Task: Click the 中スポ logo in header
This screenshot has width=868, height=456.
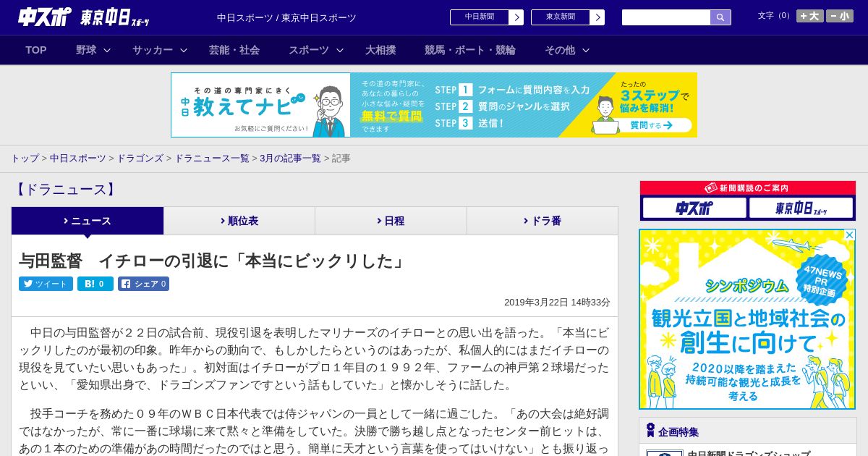Action: tap(45, 17)
